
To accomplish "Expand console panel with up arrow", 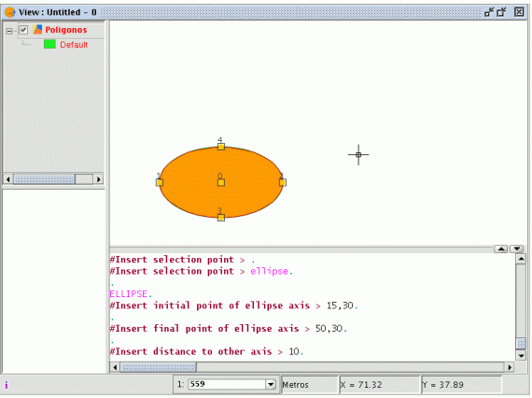I will pos(501,249).
